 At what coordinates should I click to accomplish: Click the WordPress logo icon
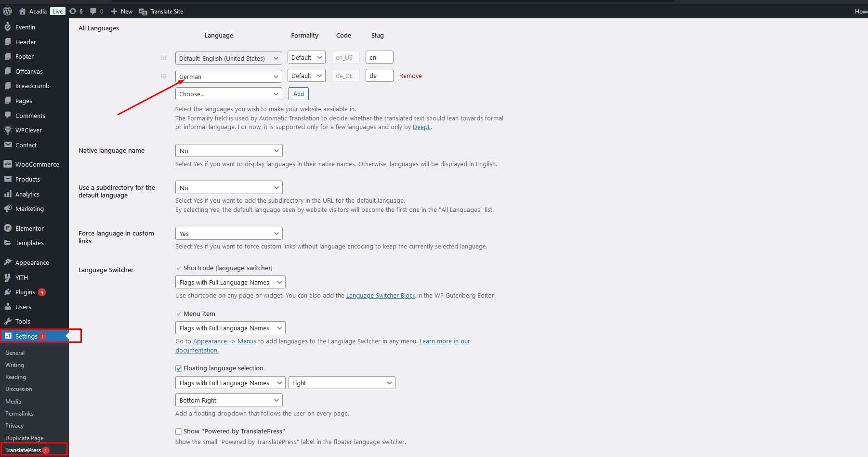pos(8,11)
